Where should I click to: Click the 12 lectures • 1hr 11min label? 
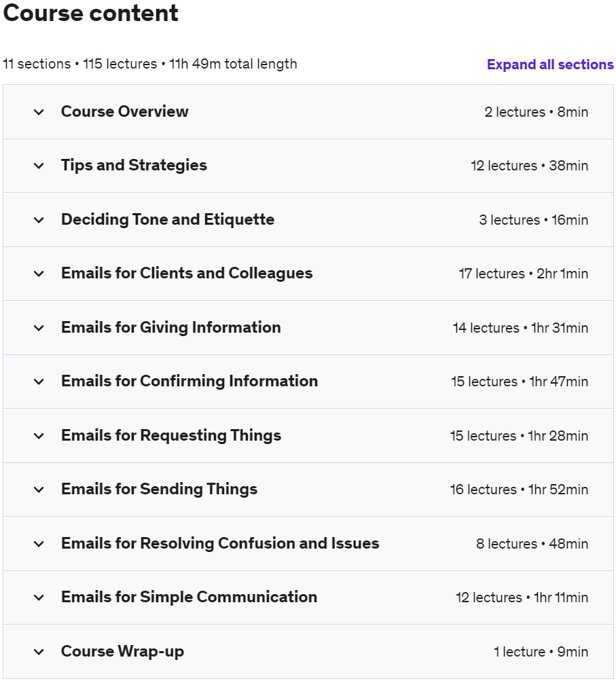click(522, 597)
